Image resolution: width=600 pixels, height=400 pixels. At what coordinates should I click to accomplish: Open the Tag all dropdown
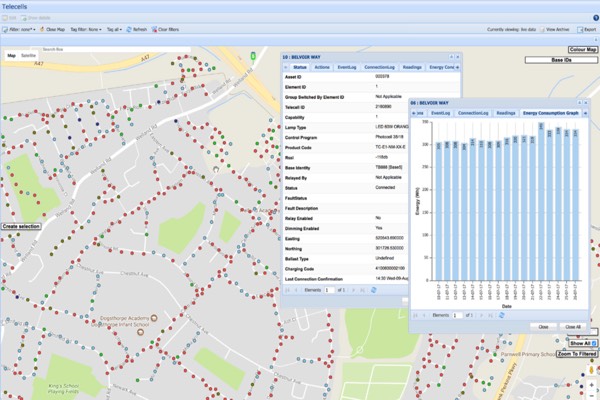pos(114,29)
